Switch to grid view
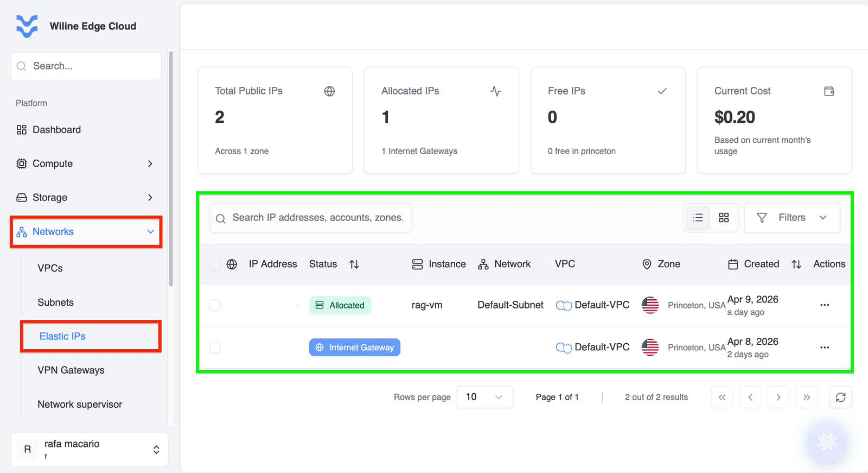The image size is (868, 473). (724, 218)
